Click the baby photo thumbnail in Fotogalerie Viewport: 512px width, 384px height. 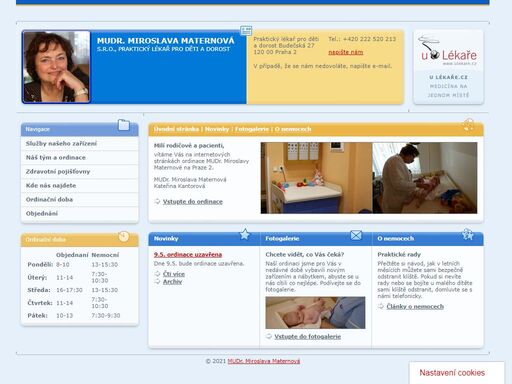pos(315,313)
